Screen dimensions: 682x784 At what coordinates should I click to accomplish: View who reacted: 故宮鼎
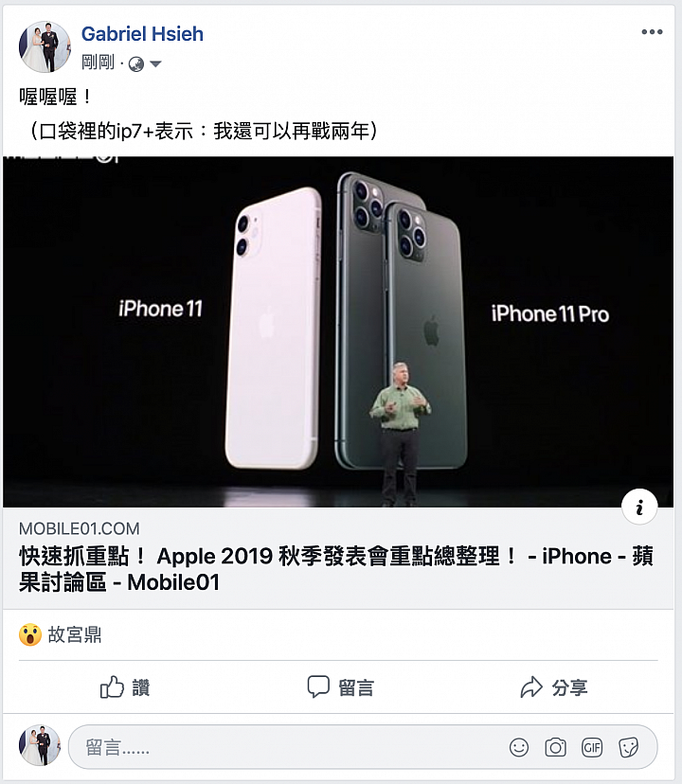click(x=75, y=635)
